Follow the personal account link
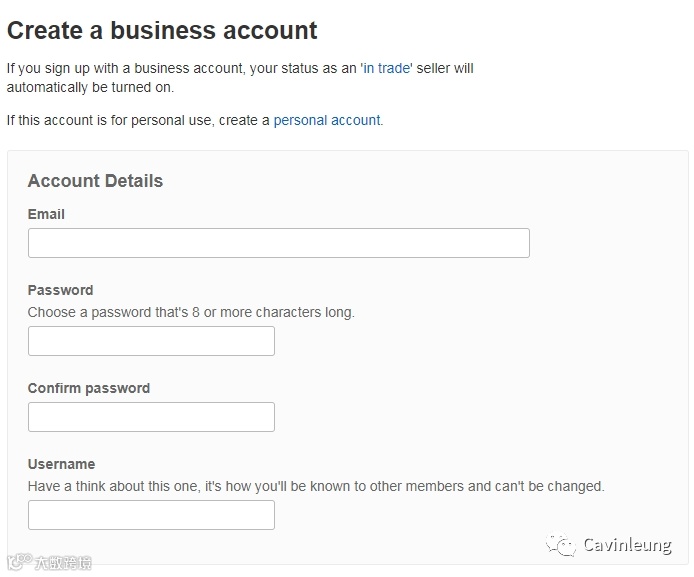 (x=327, y=120)
